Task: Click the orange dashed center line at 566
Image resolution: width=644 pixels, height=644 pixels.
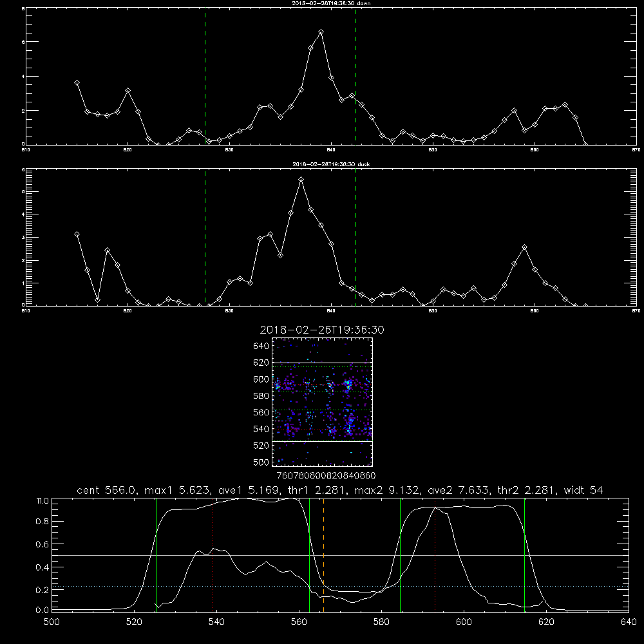Action: (324, 555)
